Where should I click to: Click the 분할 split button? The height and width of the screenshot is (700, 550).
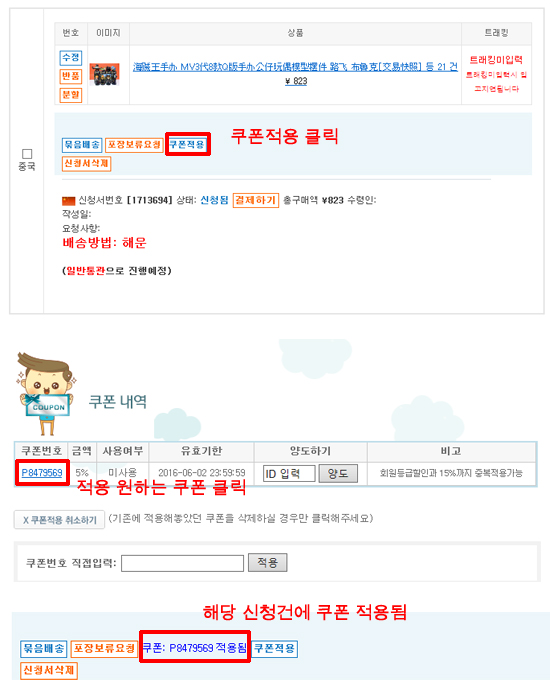pyautogui.click(x=71, y=95)
